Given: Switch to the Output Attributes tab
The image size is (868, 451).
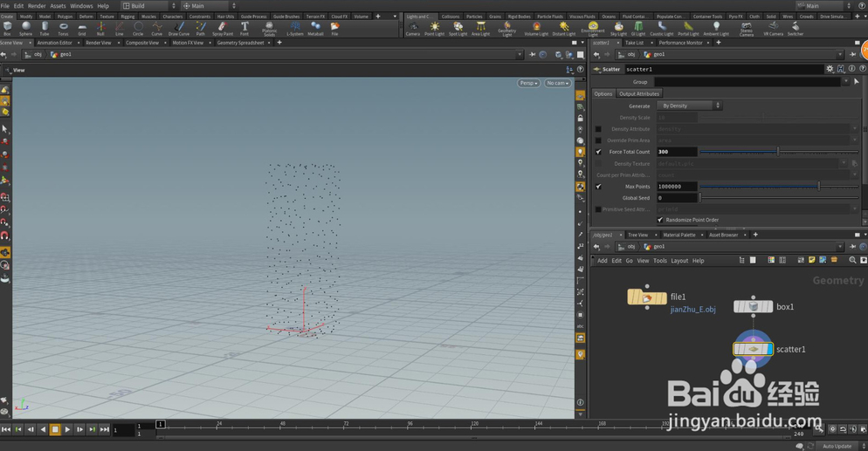Looking at the screenshot, I should click(x=639, y=93).
